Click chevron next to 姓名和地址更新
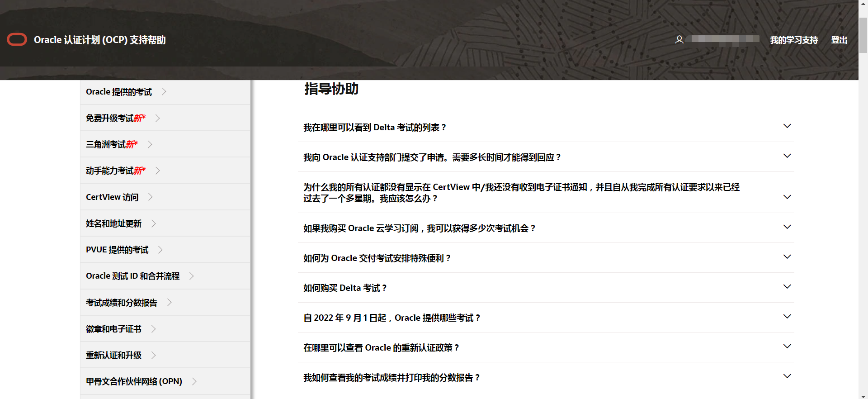Viewport: 868px width, 399px height. pyautogui.click(x=154, y=223)
